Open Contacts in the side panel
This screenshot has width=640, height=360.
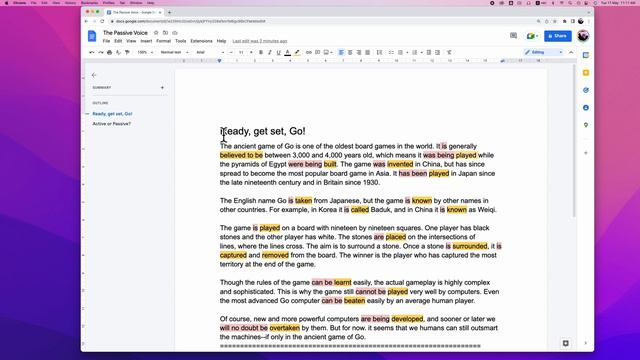586,108
